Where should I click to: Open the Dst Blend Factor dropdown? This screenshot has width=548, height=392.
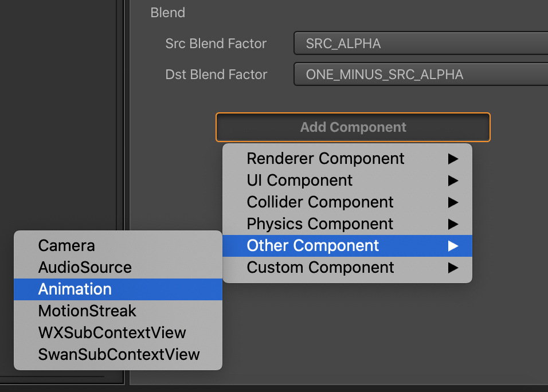421,74
